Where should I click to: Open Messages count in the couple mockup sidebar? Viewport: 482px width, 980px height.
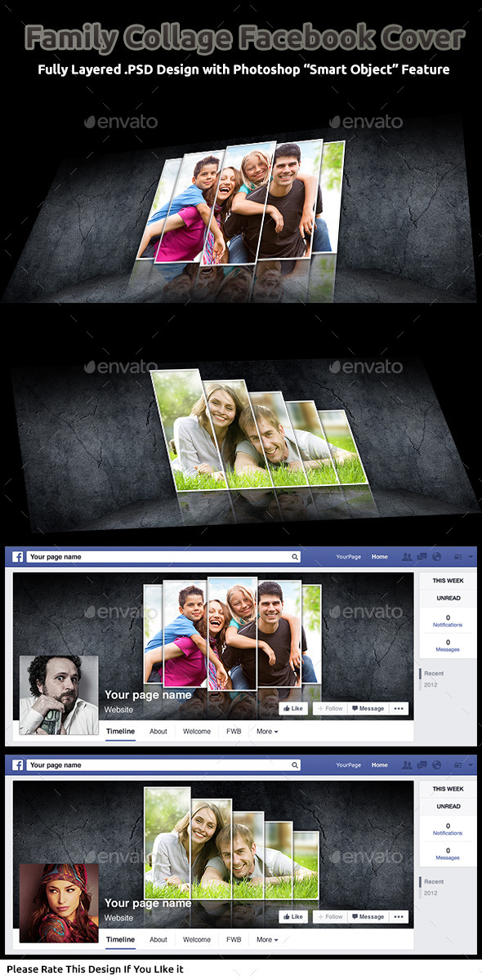(x=448, y=854)
